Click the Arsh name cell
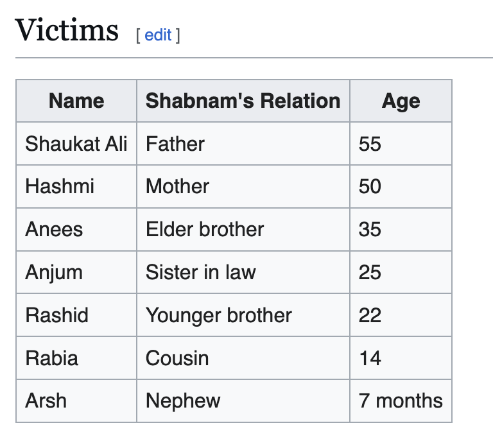The height and width of the screenshot is (448, 493). click(76, 401)
